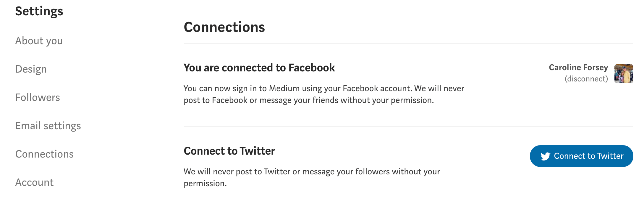This screenshot has height=203, width=644.
Task: Click the Connect to Twitter heading
Action: click(x=229, y=151)
